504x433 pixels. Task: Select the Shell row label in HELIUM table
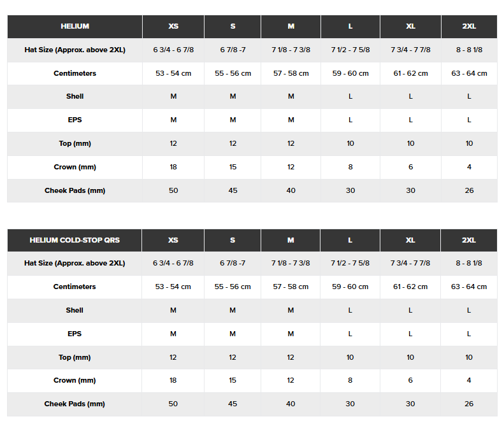(x=75, y=96)
